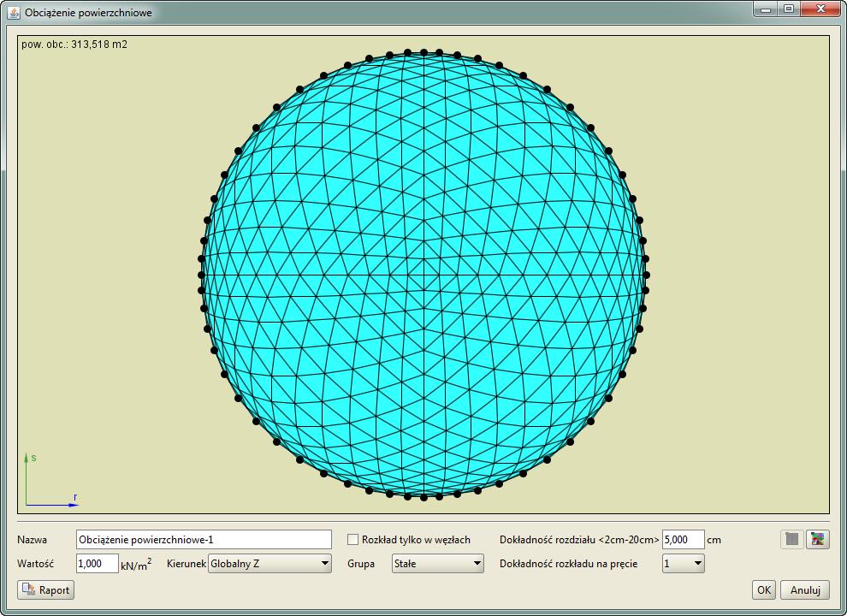847x616 pixels.
Task: Click the "Dokładność rozkładu na pręcie" label
Action: (x=568, y=564)
